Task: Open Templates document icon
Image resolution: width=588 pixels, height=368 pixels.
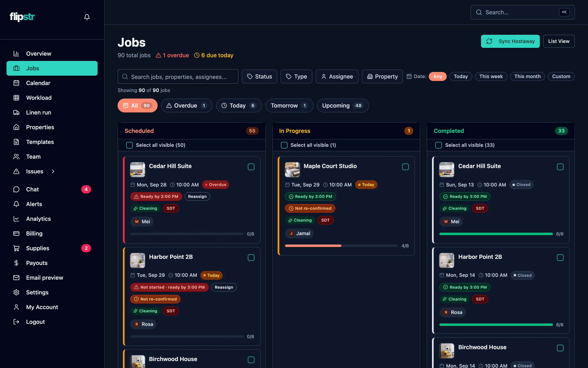Action: click(x=16, y=142)
